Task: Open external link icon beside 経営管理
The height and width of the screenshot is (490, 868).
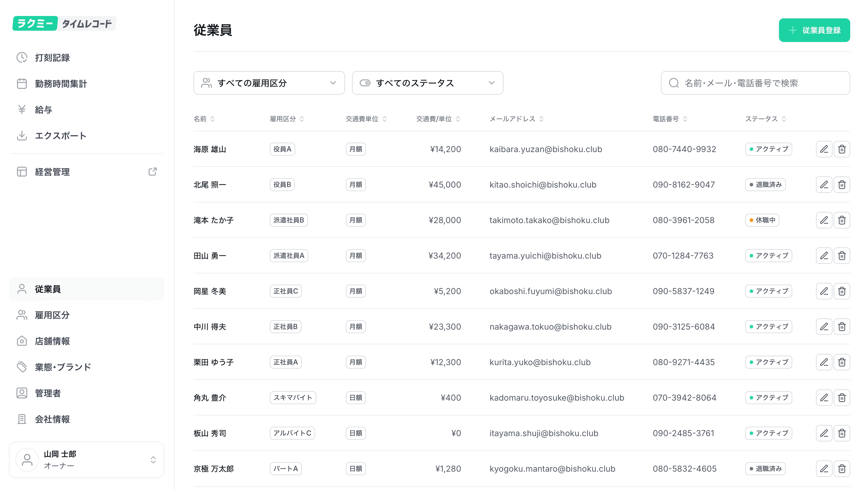Action: pos(153,172)
